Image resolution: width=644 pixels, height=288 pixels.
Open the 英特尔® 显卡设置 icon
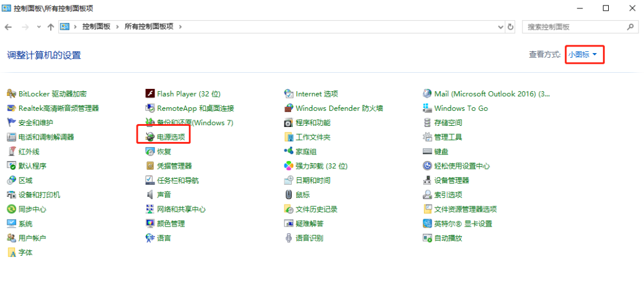pyautogui.click(x=427, y=224)
